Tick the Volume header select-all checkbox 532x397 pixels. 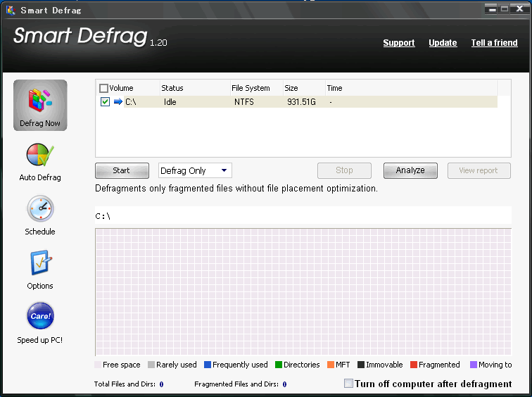[103, 88]
